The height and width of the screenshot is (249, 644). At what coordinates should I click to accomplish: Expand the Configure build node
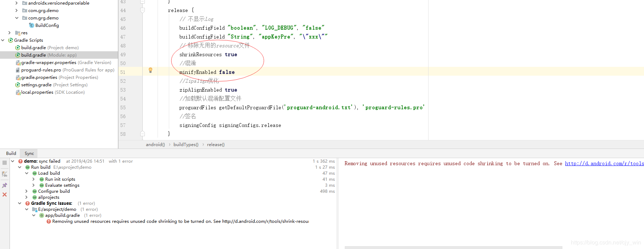click(x=26, y=191)
